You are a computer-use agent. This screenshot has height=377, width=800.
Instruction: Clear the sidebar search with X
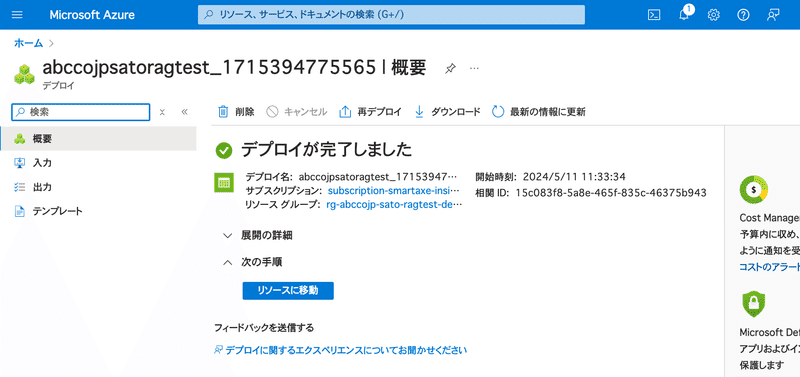(x=162, y=112)
